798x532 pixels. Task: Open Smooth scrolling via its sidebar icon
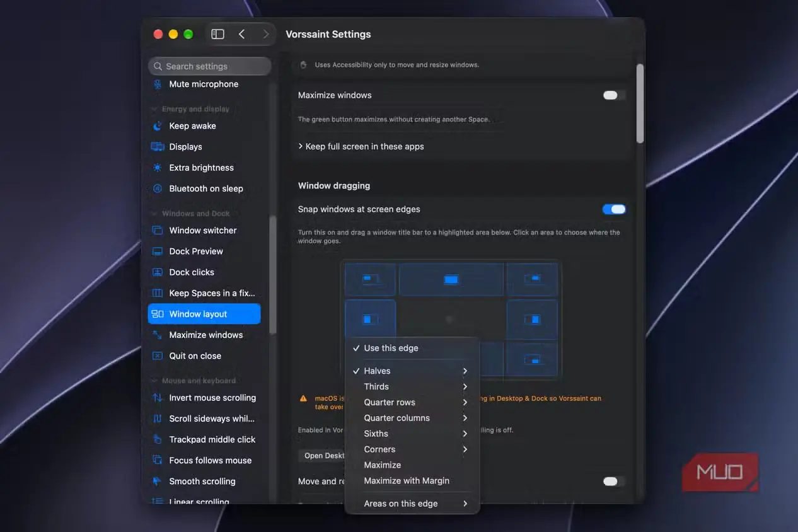[x=158, y=482]
